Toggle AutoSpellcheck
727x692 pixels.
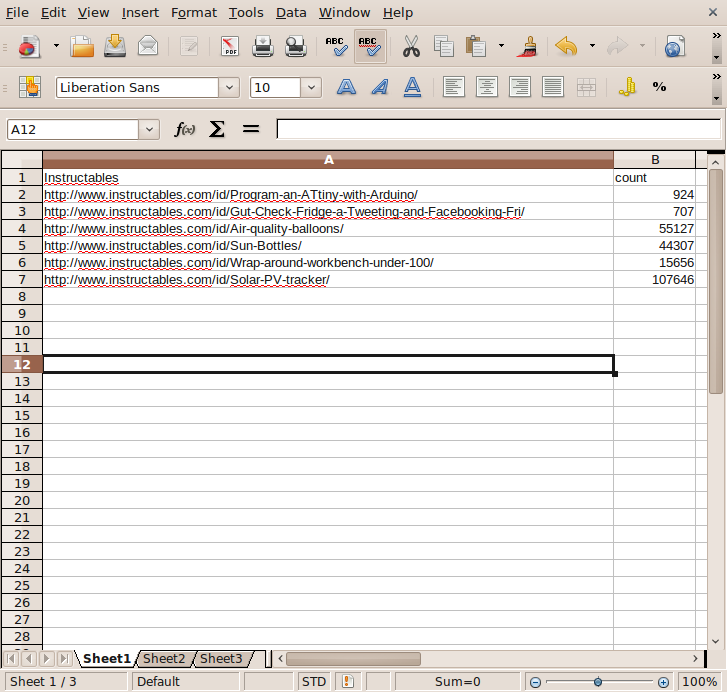[370, 46]
